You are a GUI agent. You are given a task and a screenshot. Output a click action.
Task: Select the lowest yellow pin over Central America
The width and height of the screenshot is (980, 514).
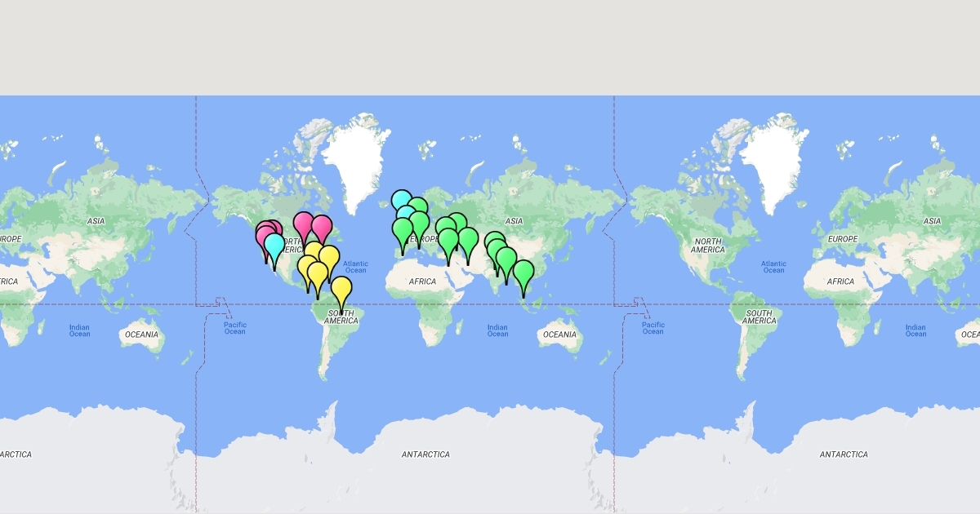tap(318, 275)
